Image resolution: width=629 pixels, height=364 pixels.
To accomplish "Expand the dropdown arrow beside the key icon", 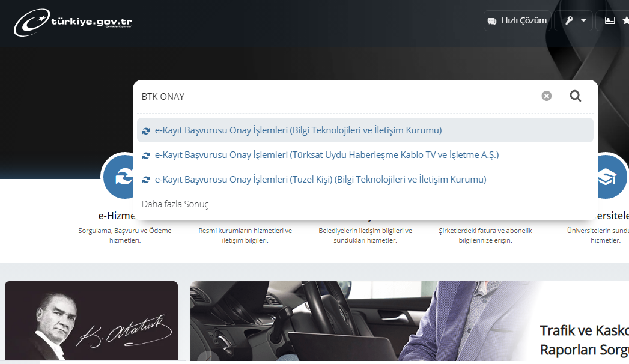I will pyautogui.click(x=583, y=20).
